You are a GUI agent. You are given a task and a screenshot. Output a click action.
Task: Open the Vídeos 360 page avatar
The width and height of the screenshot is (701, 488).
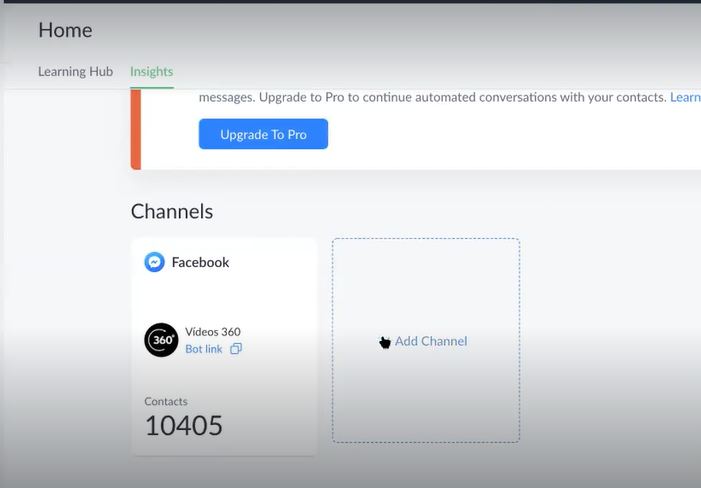pos(161,340)
